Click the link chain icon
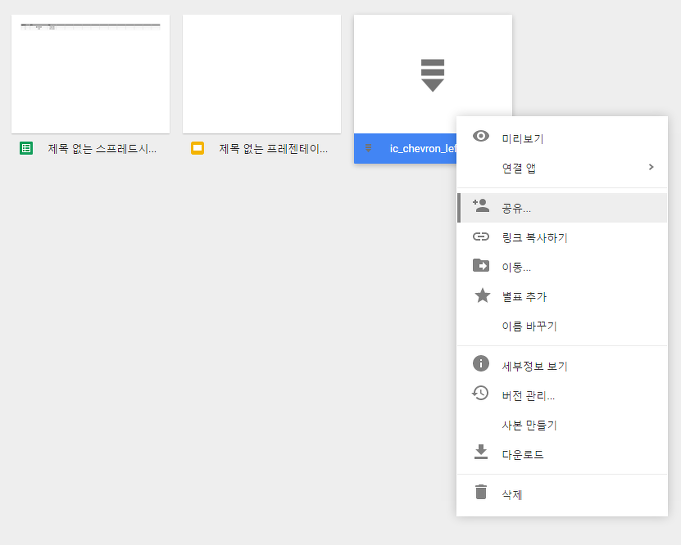The image size is (681, 545). point(481,237)
